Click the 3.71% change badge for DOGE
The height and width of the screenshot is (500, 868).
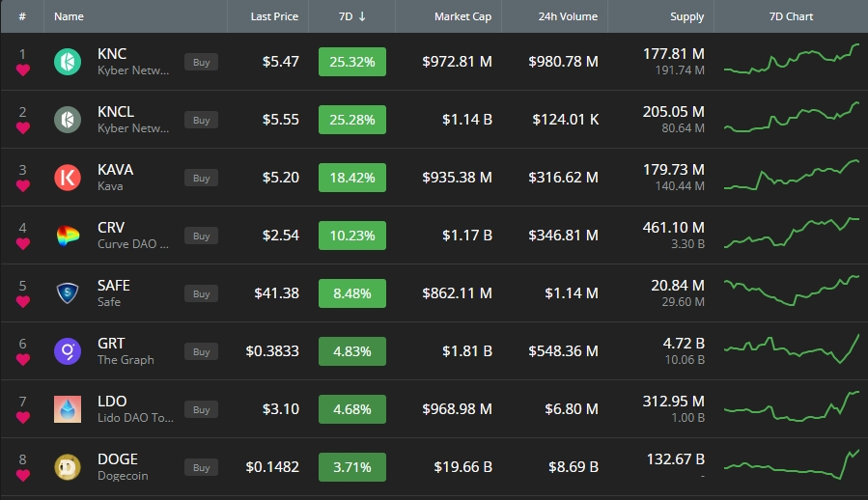point(352,467)
